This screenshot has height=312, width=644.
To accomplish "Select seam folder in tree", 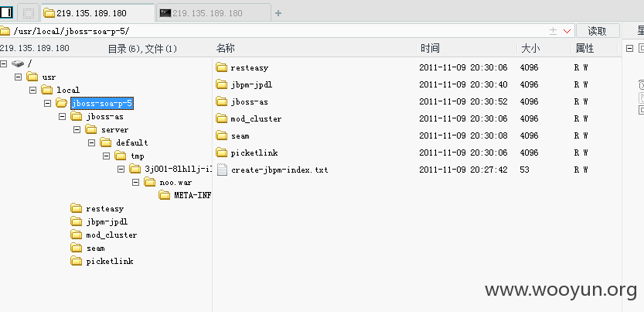I will point(95,249).
